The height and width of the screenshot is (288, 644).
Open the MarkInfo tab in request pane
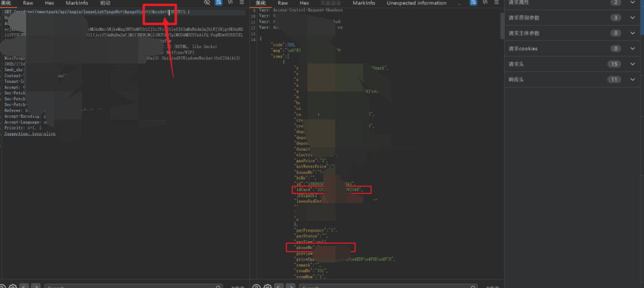point(77,3)
